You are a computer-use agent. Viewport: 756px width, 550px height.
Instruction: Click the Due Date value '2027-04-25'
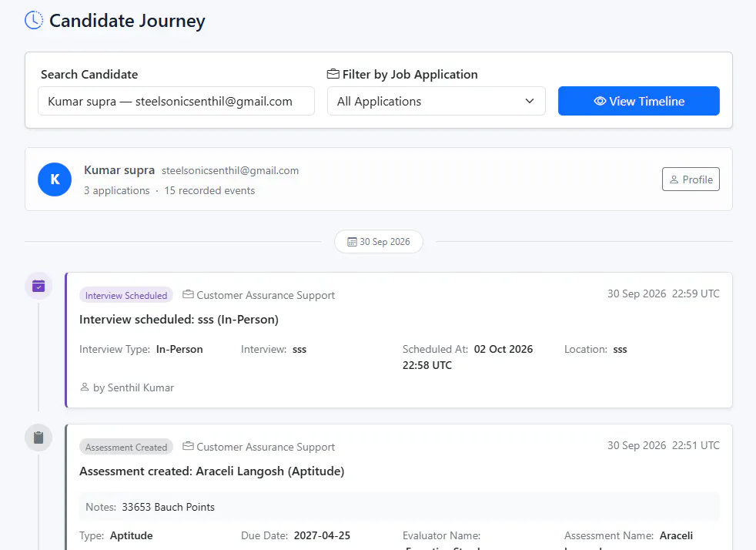[x=322, y=535]
